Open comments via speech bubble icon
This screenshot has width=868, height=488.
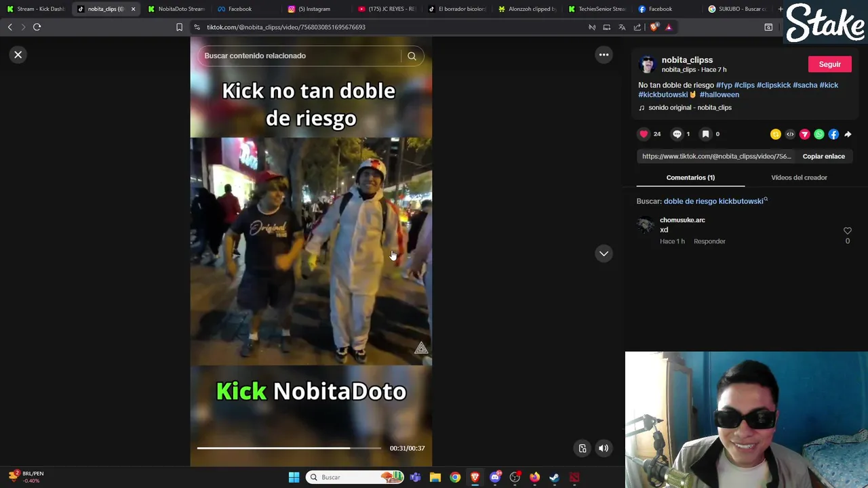[677, 134]
